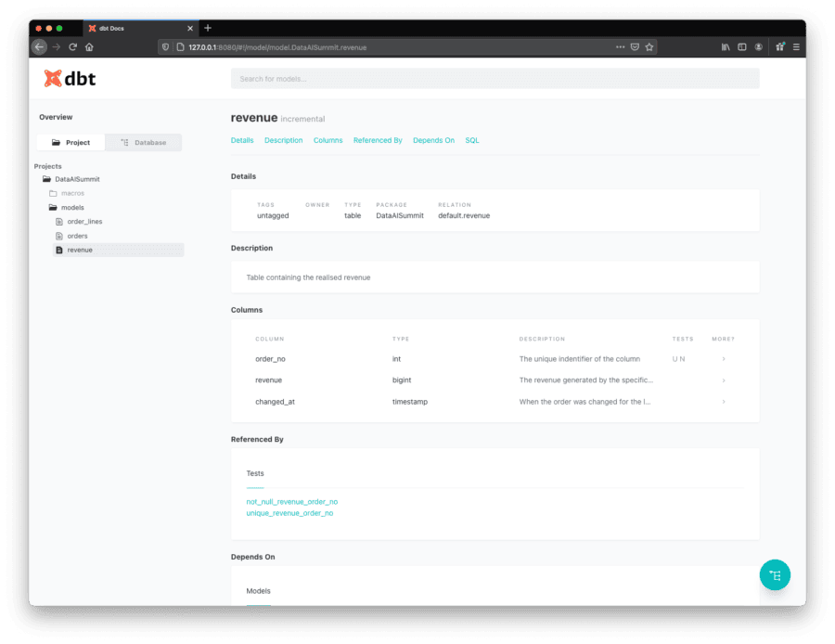Open not_null_revenue_order_no test link
This screenshot has width=835, height=644.
point(292,502)
